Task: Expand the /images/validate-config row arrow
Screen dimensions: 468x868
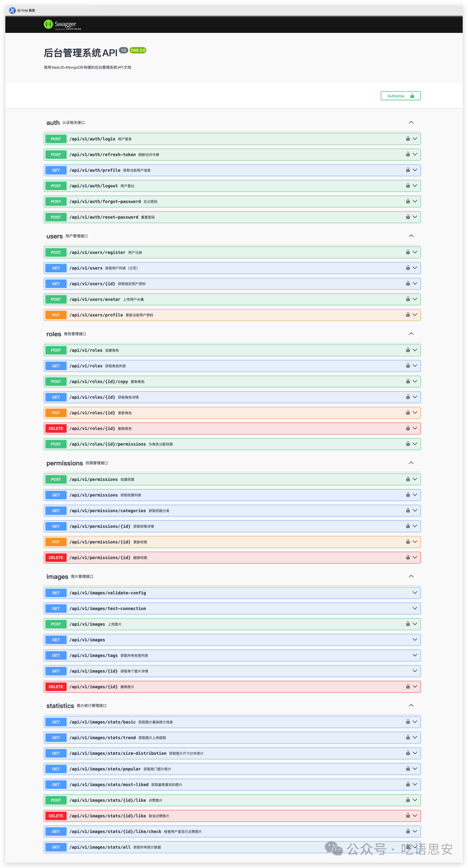Action: [x=415, y=593]
